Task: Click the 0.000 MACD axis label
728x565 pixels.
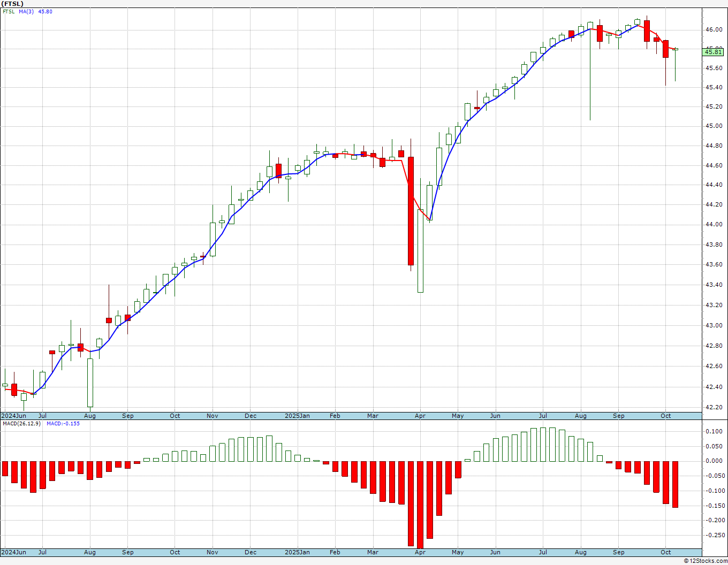Action: pyautogui.click(x=713, y=461)
